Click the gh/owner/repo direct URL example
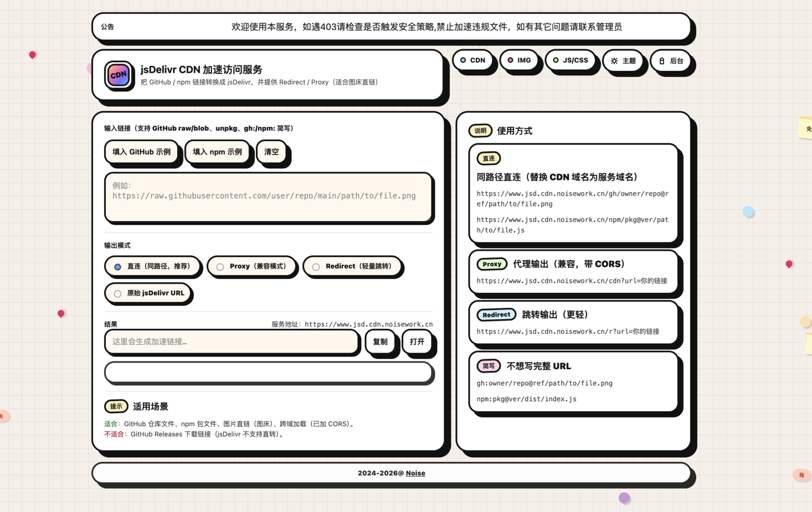The width and height of the screenshot is (812, 512). coord(573,199)
